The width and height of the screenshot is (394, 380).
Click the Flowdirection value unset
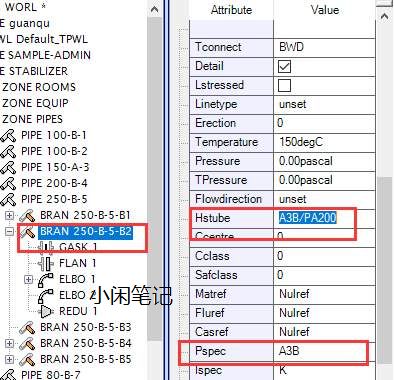292,199
